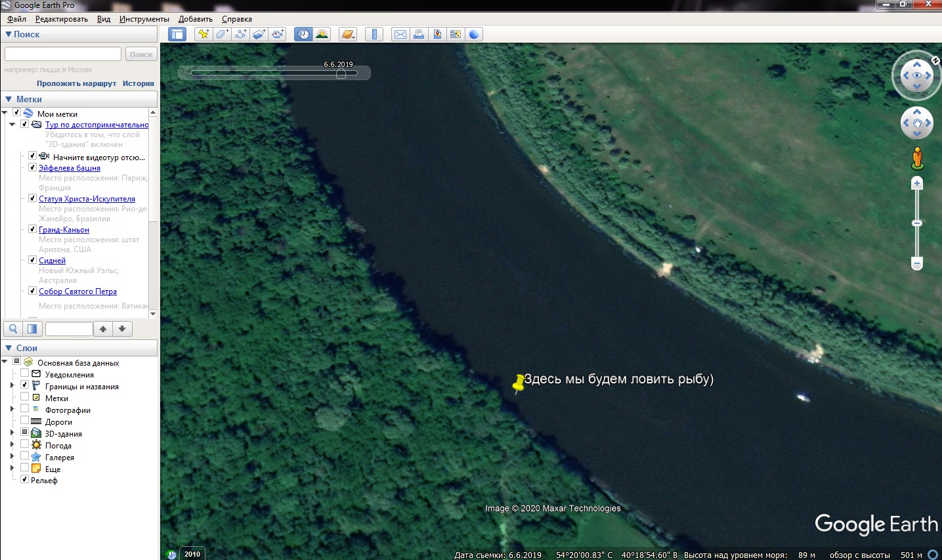Expand the Галерея layer
The image size is (942, 560).
click(12, 456)
